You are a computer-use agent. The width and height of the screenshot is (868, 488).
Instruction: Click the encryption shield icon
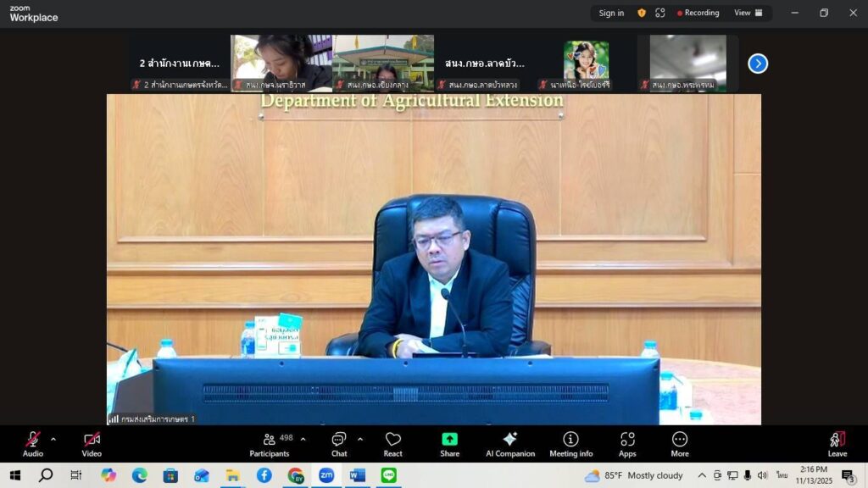point(642,13)
